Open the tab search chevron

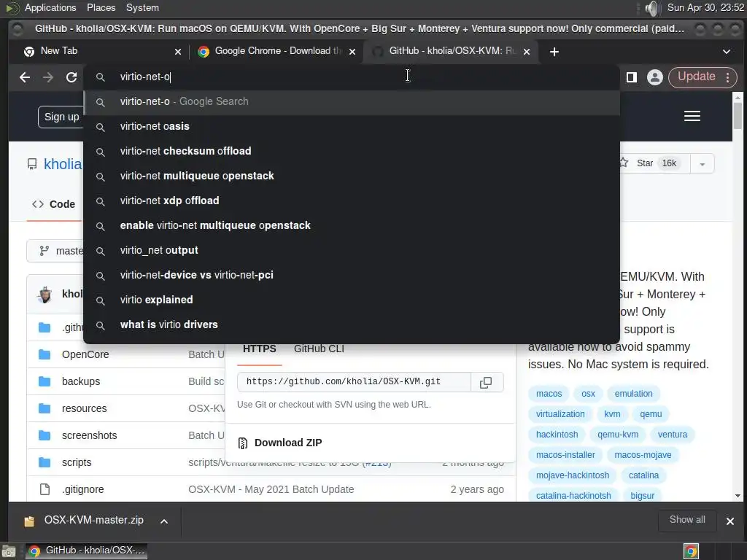click(x=727, y=52)
